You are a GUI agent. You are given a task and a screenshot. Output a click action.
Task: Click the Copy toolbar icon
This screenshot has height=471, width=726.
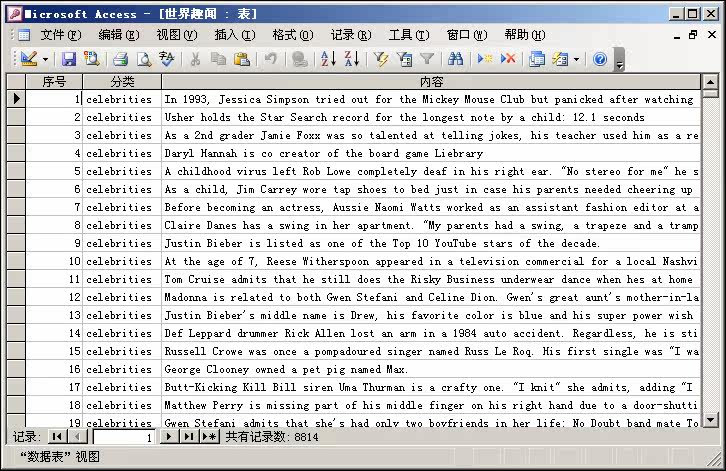point(218,59)
